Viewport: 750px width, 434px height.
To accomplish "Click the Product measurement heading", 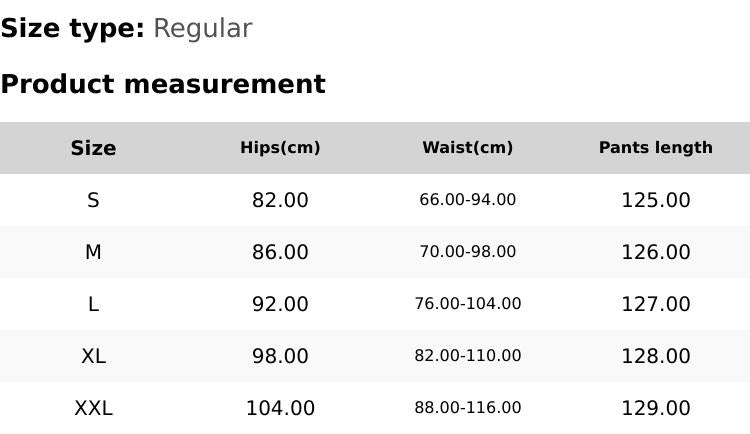I will coord(163,84).
